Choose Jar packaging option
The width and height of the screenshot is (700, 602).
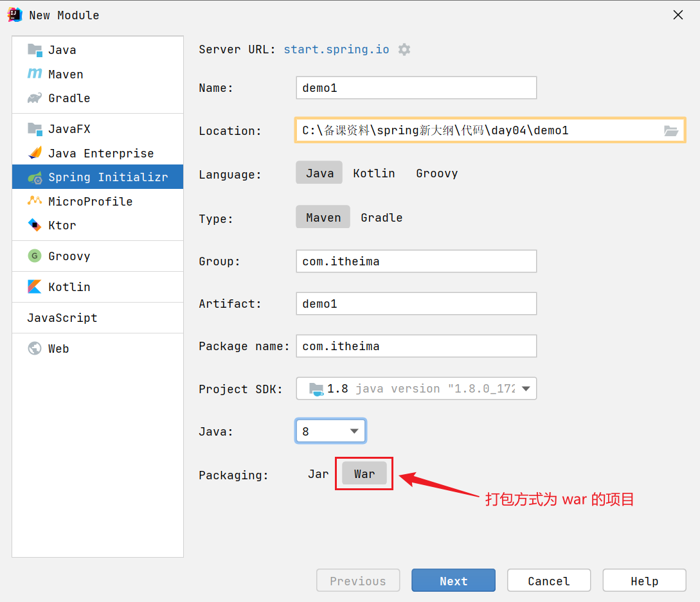318,474
